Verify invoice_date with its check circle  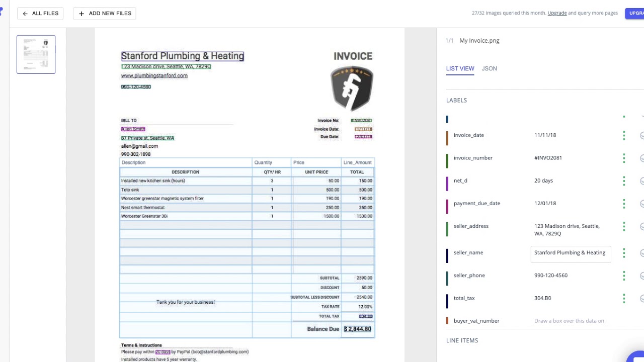tap(642, 135)
